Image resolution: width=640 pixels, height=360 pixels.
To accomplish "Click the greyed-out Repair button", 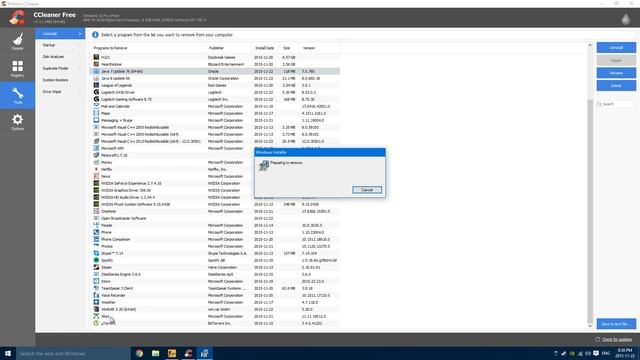I will [616, 60].
